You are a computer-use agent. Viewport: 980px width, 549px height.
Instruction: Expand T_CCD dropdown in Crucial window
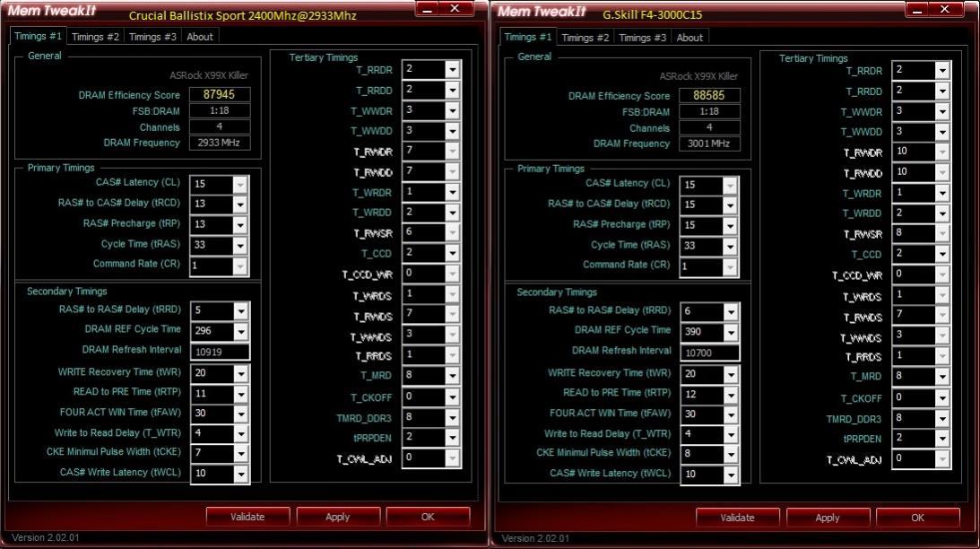click(453, 253)
